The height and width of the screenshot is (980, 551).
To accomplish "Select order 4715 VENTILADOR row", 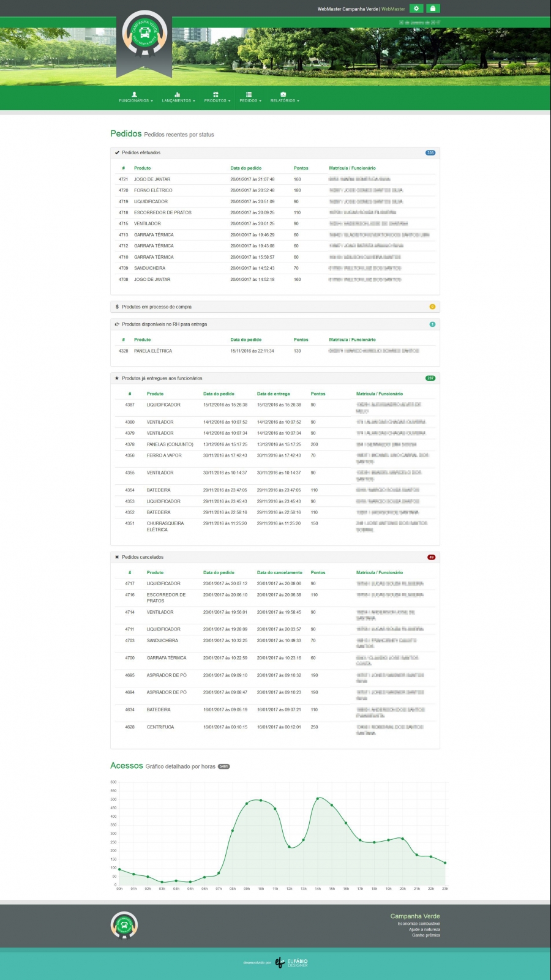I will point(275,223).
